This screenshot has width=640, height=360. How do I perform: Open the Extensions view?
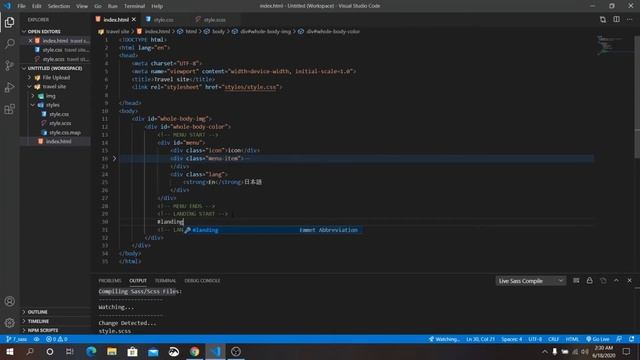click(x=9, y=109)
